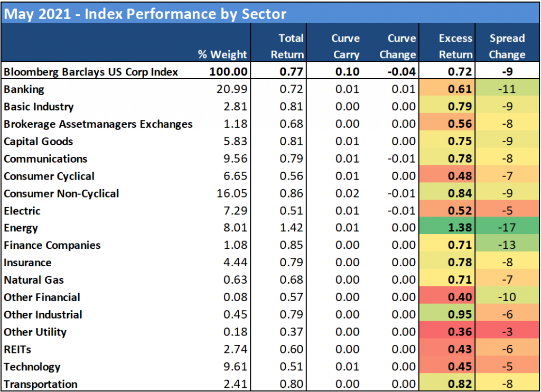Select the 'Bloomberg Barclays US Corp Index' row label

[x=90, y=72]
